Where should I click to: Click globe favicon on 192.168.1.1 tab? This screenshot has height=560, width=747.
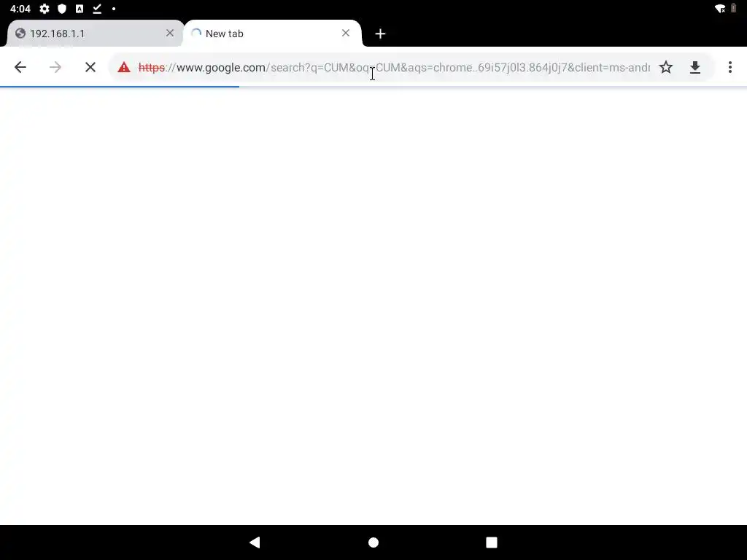pos(20,34)
